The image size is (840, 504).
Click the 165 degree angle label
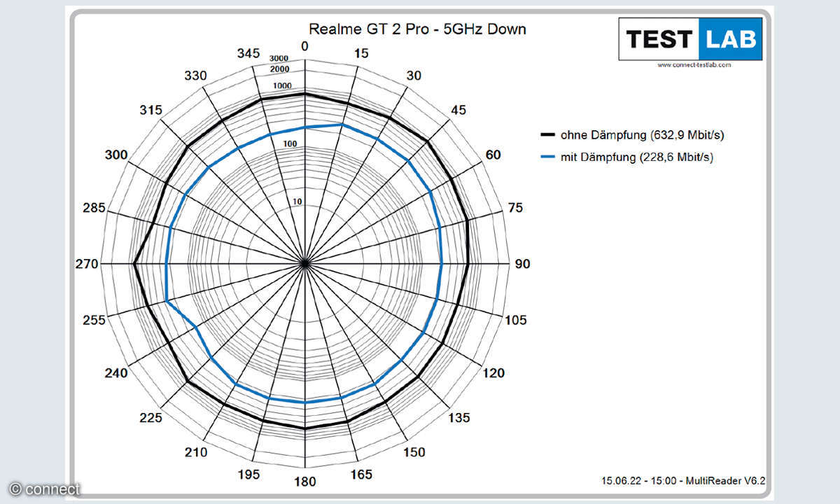click(x=361, y=475)
